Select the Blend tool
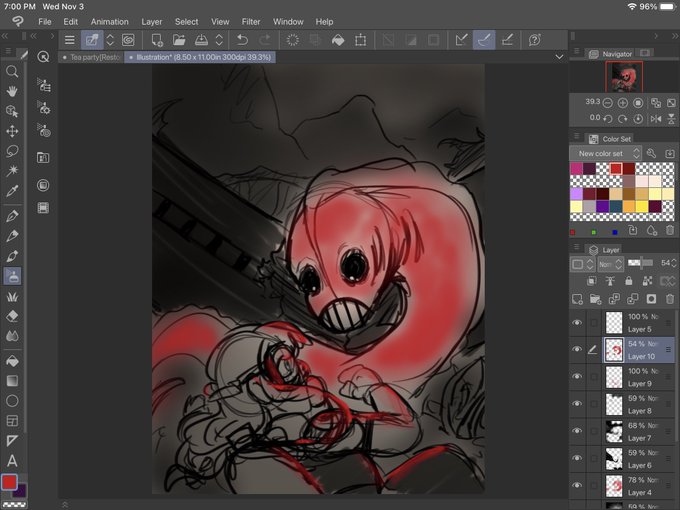The height and width of the screenshot is (510, 680). pos(12,336)
